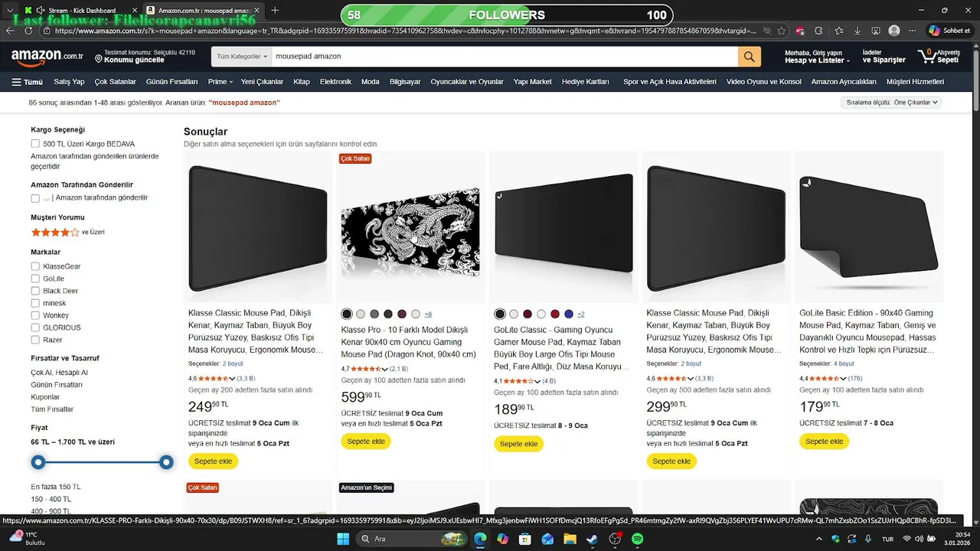Open the browser extensions puzzle icon
The height and width of the screenshot is (551, 980).
819,31
